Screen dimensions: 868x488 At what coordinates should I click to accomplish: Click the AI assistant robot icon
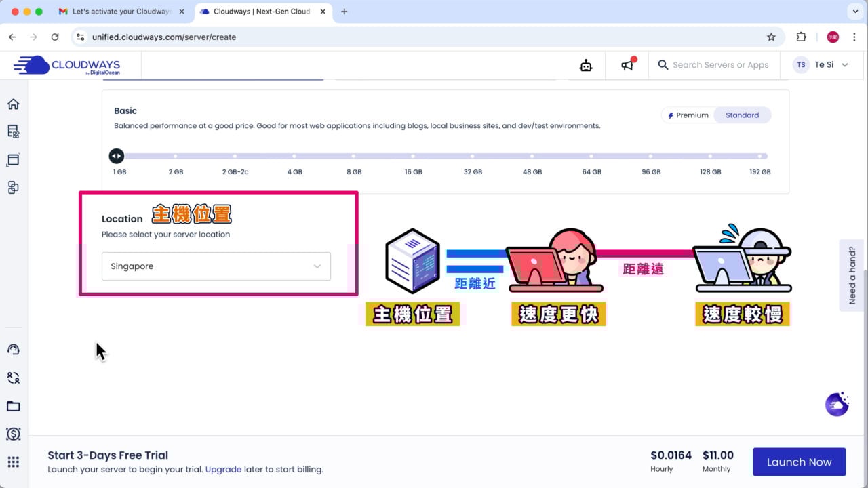[x=586, y=65]
